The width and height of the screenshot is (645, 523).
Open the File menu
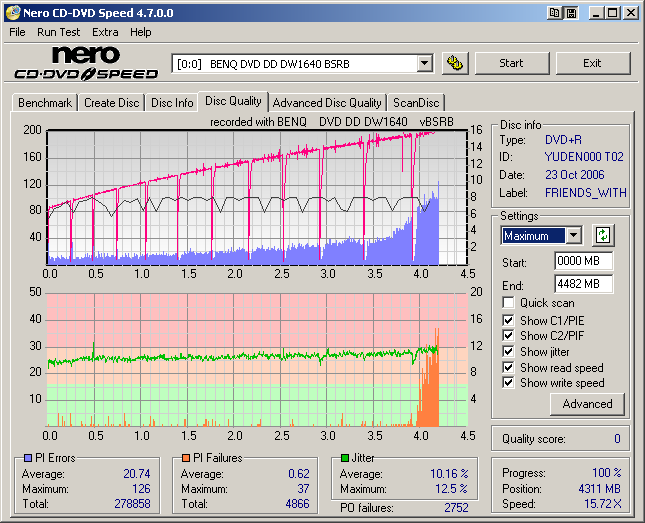[17, 32]
